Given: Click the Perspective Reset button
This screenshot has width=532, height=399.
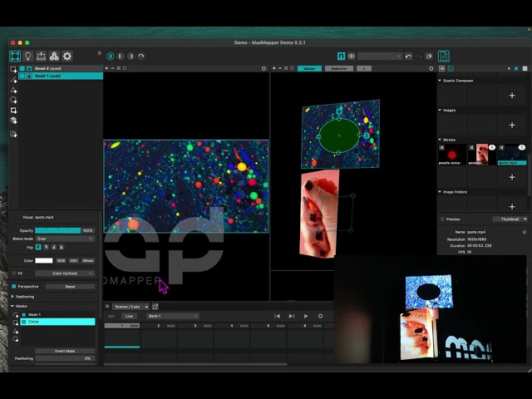Looking at the screenshot, I should click(70, 287).
